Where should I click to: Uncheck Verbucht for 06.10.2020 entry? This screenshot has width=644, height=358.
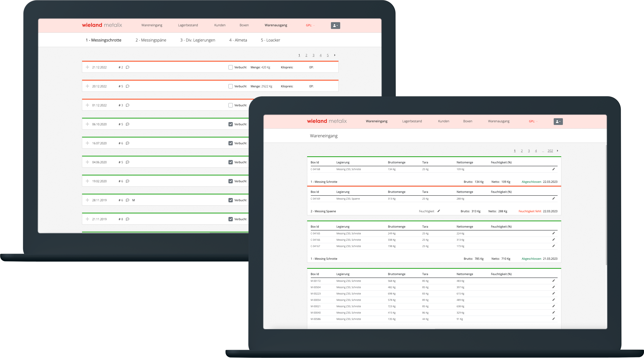tap(231, 124)
